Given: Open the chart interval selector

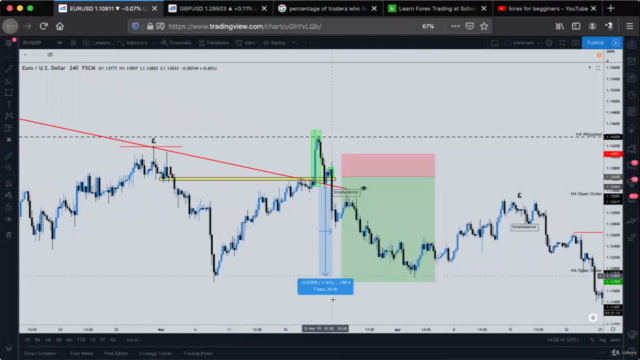Looking at the screenshot, I should (60, 43).
